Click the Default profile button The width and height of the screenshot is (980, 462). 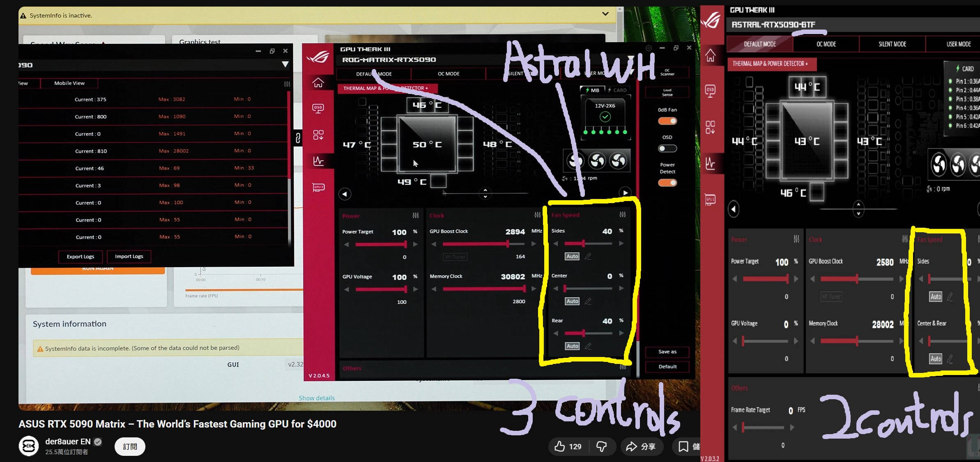(x=667, y=366)
